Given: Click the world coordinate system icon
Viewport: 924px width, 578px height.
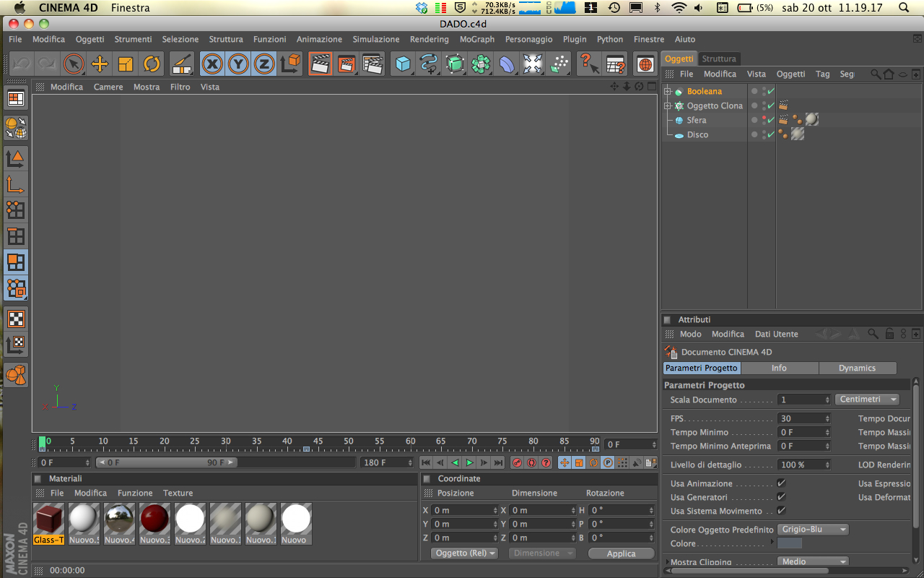Looking at the screenshot, I should click(x=290, y=64).
